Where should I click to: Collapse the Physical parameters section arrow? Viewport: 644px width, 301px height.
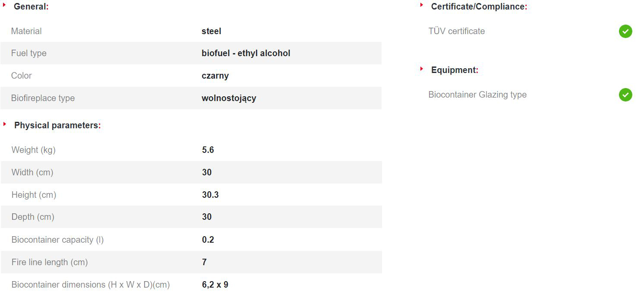[x=5, y=124]
